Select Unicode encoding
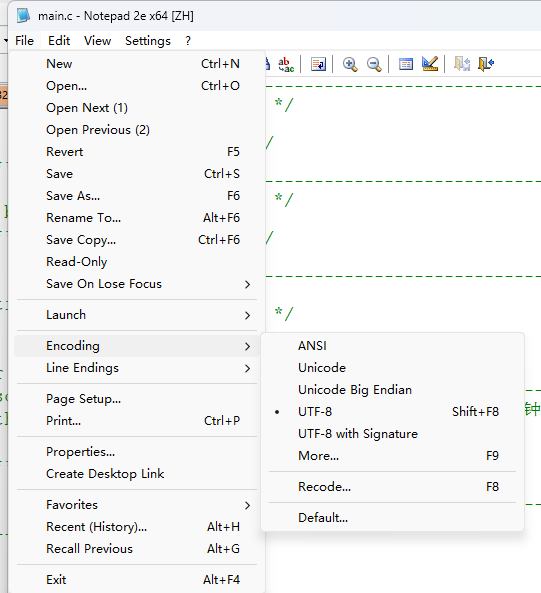541x593 pixels. pyautogui.click(x=392, y=368)
